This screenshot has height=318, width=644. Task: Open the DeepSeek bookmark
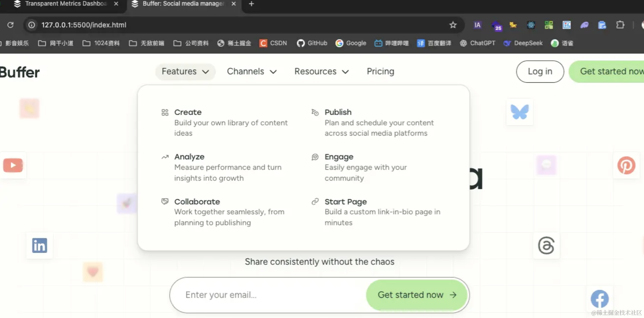coord(523,43)
